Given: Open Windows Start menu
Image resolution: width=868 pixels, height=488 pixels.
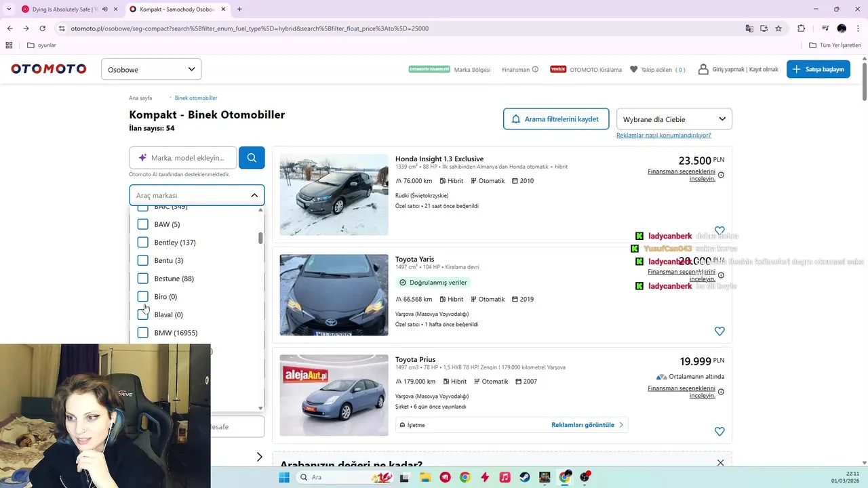Looking at the screenshot, I should [284, 477].
